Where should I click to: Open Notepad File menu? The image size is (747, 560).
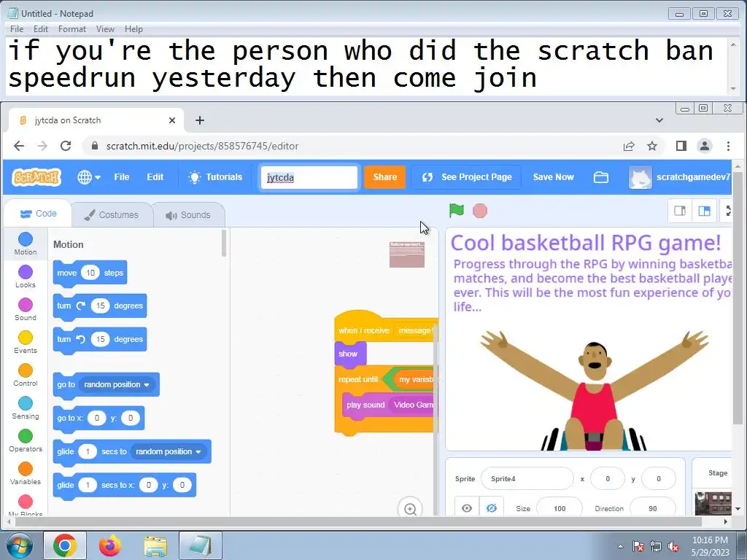pyautogui.click(x=17, y=29)
